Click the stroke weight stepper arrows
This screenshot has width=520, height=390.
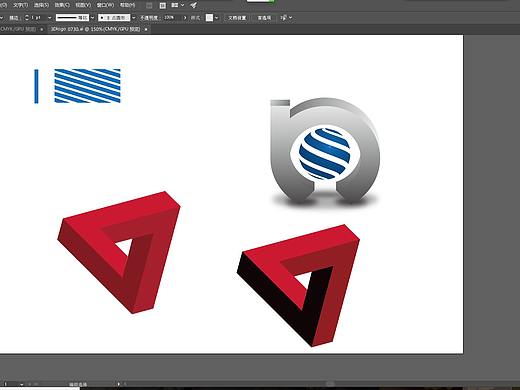(x=27, y=17)
